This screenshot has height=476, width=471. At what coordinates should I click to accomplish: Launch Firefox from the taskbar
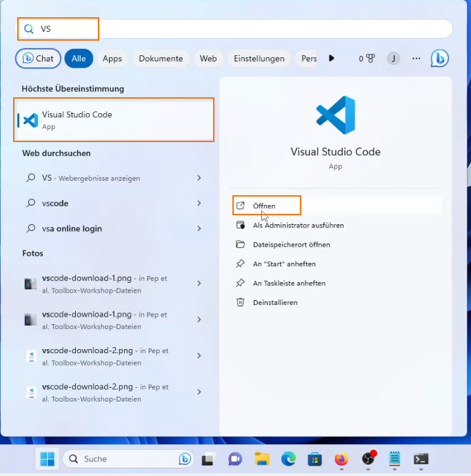341,459
